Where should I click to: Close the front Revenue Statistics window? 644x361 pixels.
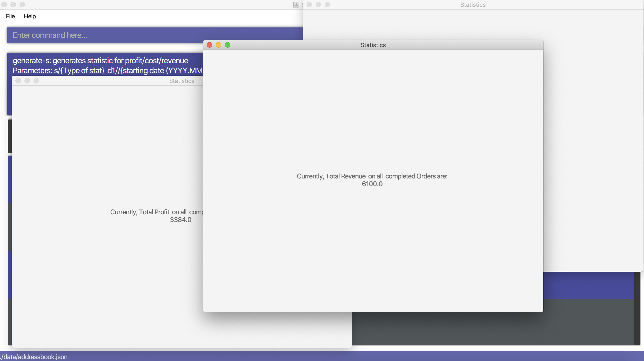point(210,45)
